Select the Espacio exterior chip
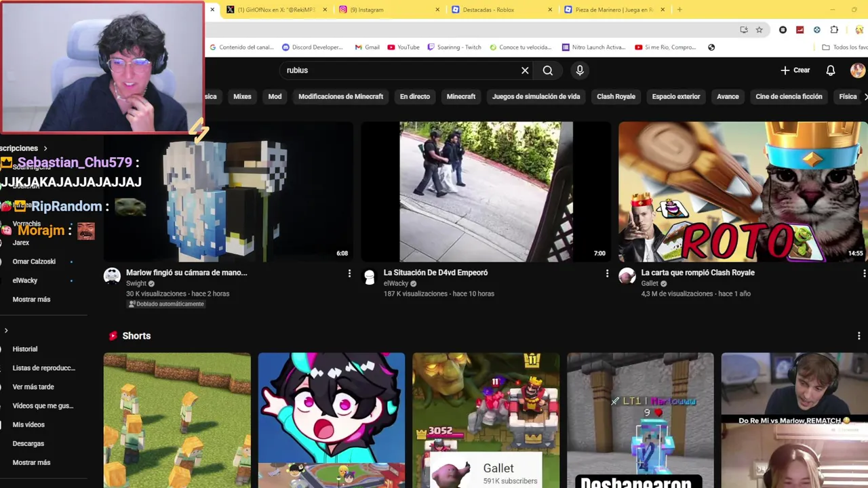Image resolution: width=868 pixels, height=488 pixels. click(676, 96)
